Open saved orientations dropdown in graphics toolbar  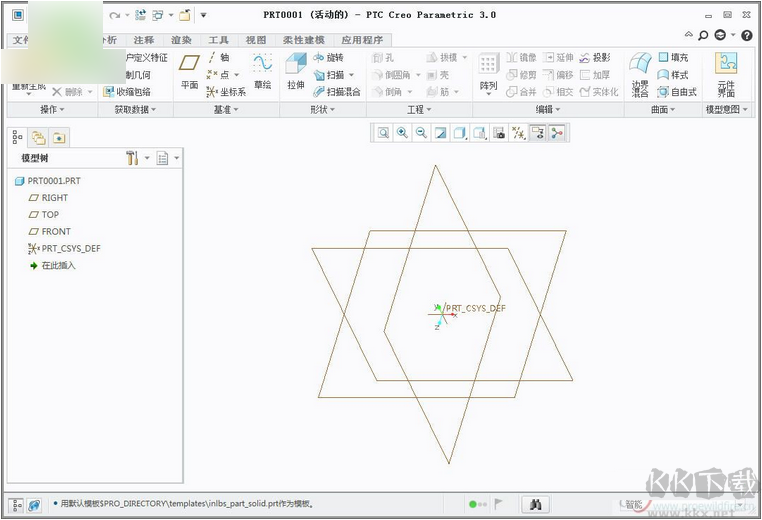tap(480, 133)
